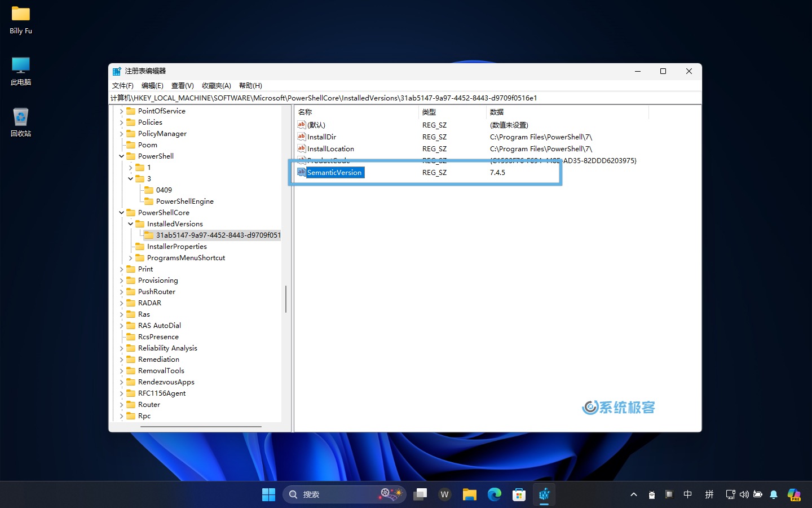The height and width of the screenshot is (508, 812).
Task: Click the tree pane horizontal scrollbar
Action: click(x=201, y=427)
